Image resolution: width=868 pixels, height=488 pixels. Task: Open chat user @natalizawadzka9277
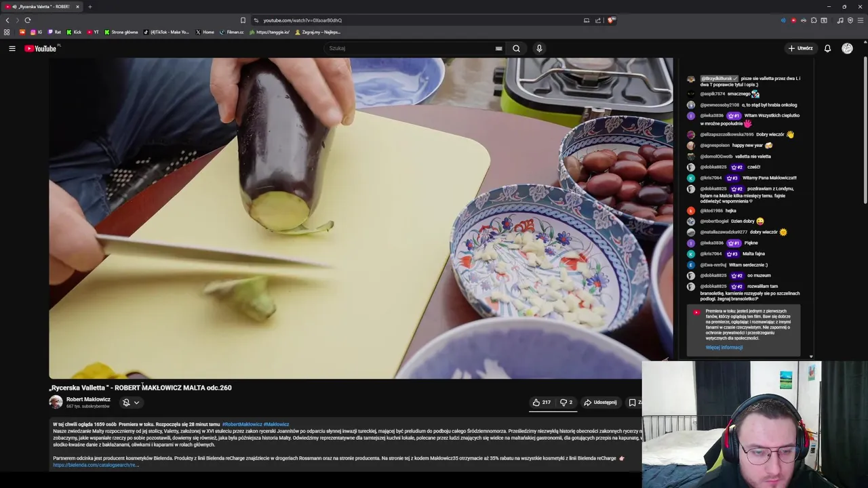(x=724, y=232)
